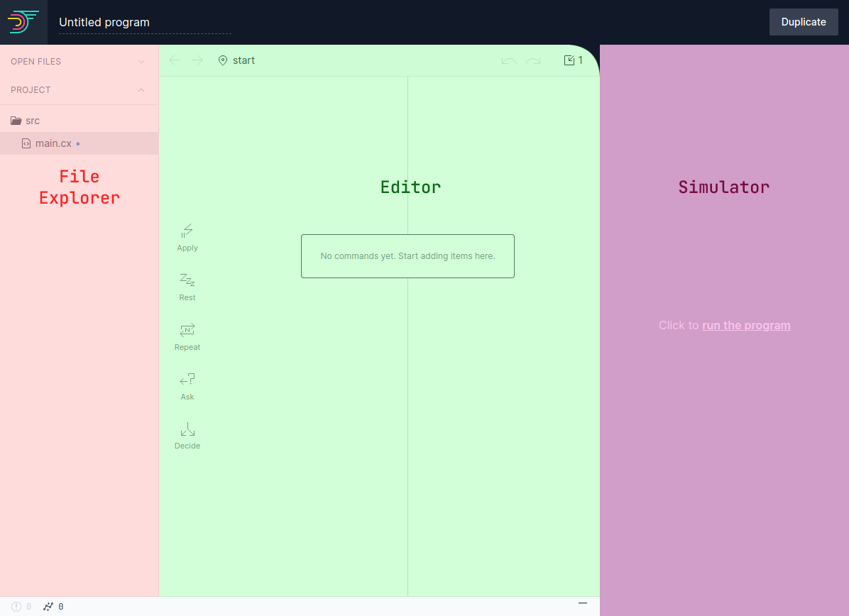This screenshot has width=849, height=616.
Task: Navigate back with the left arrow
Action: [175, 60]
